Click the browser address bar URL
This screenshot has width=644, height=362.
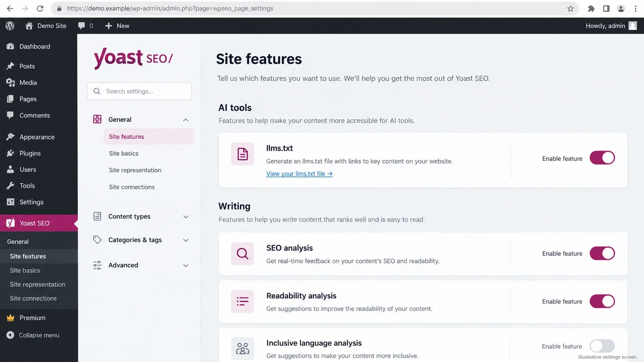point(170,8)
